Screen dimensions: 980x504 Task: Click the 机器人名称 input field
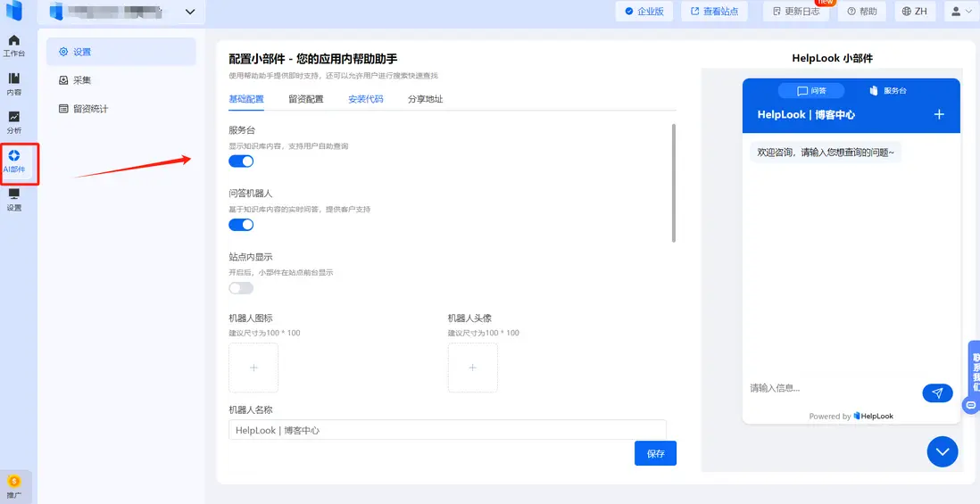[x=447, y=430]
